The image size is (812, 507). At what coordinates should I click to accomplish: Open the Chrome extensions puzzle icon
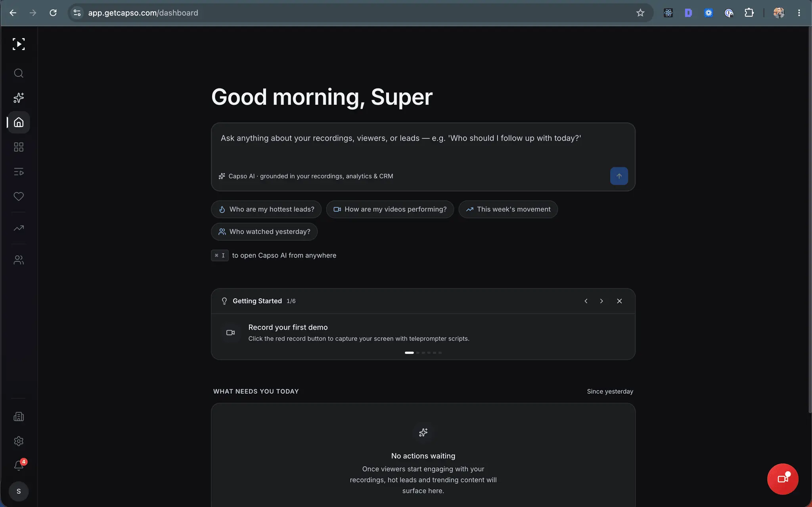click(x=749, y=13)
